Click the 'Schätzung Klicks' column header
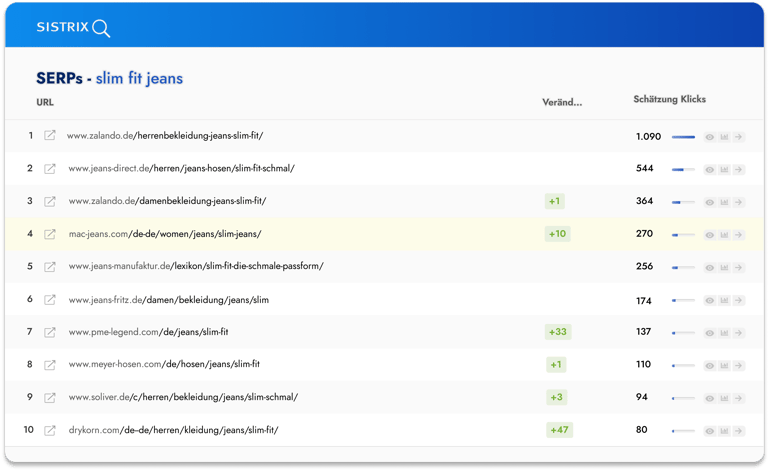 click(x=670, y=99)
